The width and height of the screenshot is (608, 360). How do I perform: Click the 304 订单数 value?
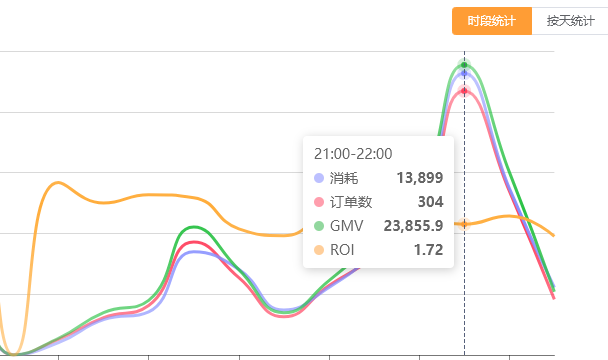[430, 202]
